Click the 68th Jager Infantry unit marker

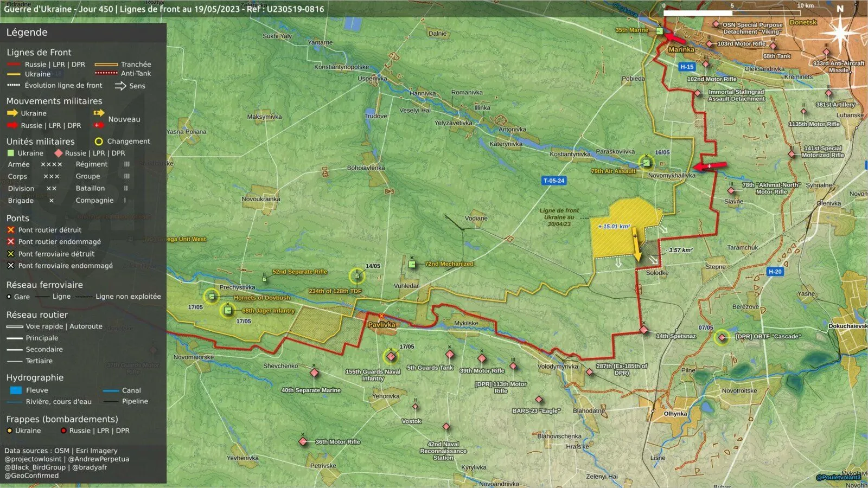click(228, 310)
